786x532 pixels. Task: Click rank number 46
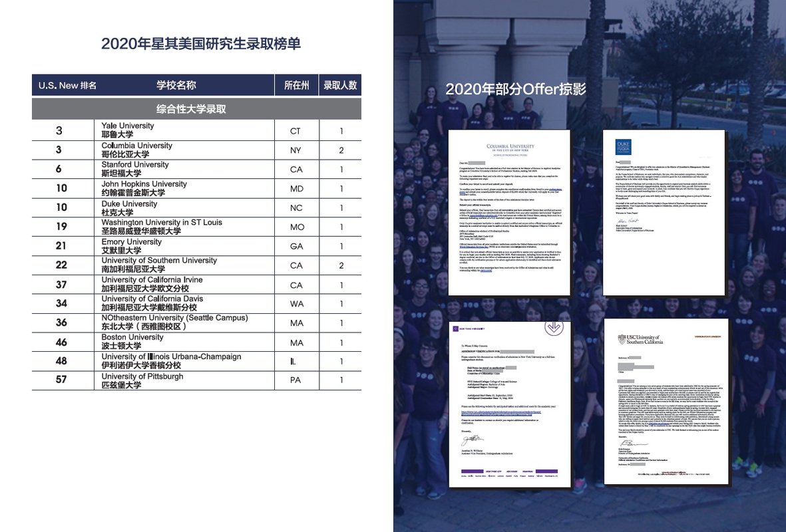click(x=61, y=342)
